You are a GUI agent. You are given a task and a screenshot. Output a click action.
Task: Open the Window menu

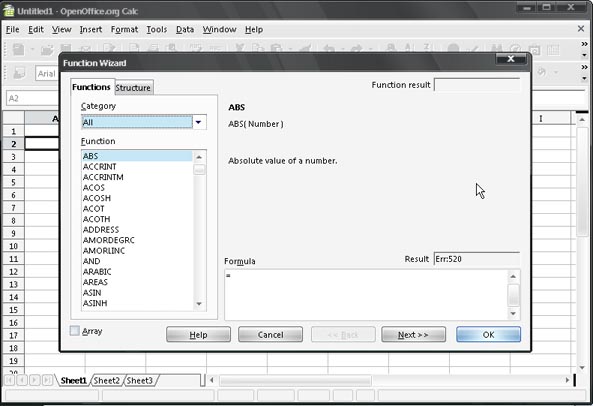pos(219,29)
